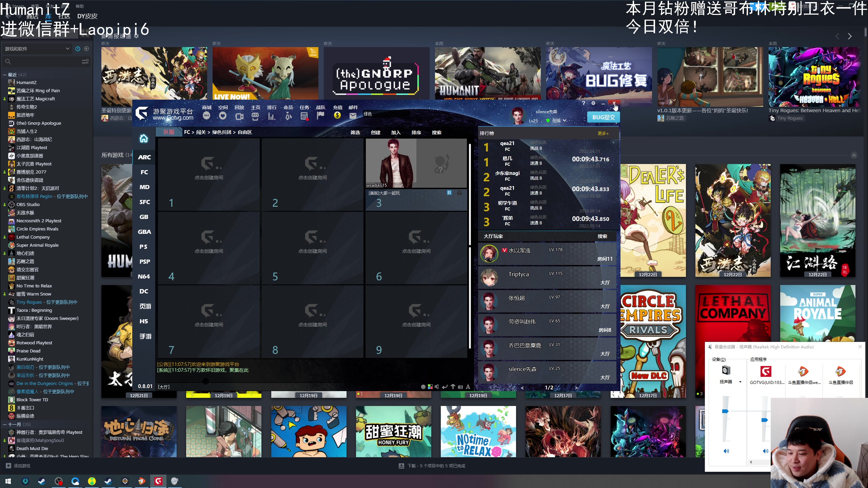This screenshot has width=868, height=488.
Task: Select OBS Studio in Steam library list
Action: click(x=28, y=205)
